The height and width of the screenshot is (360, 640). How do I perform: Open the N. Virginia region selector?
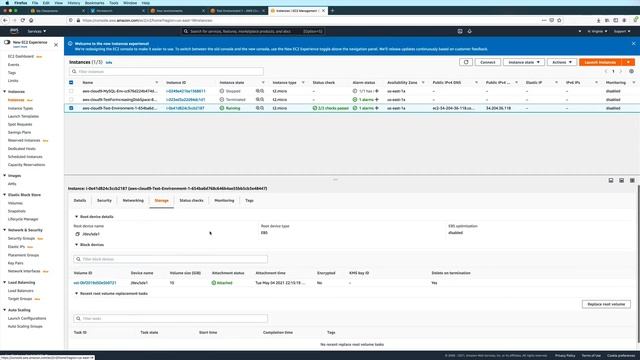click(x=597, y=31)
